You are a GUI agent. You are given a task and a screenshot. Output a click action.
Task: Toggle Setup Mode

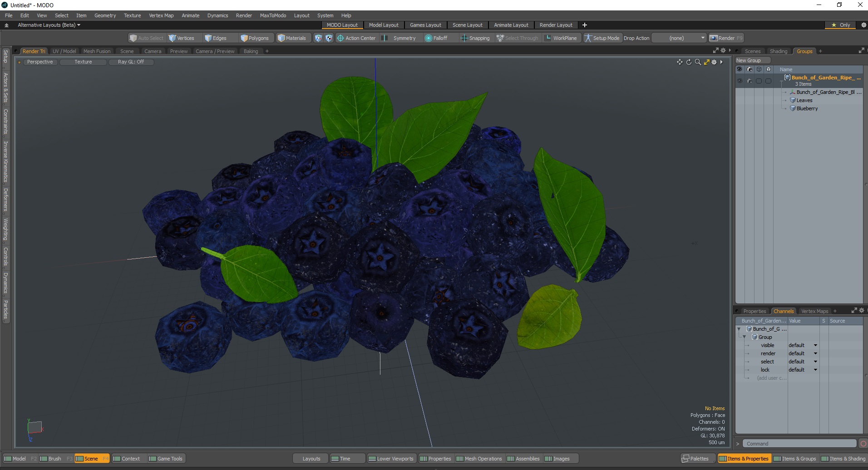[x=602, y=38]
